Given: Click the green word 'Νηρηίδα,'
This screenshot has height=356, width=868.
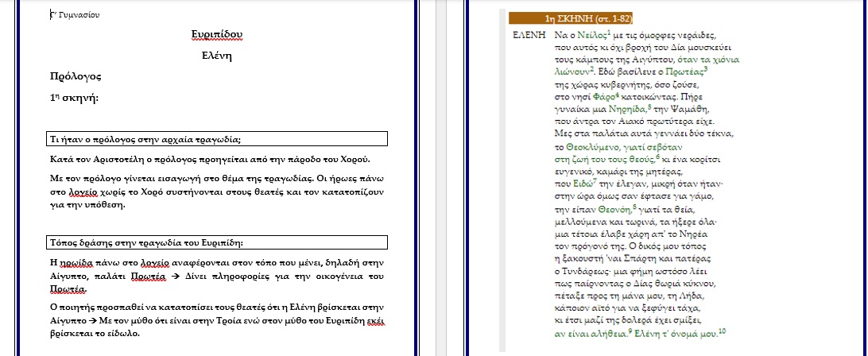Looking at the screenshot, I should pos(626,109).
